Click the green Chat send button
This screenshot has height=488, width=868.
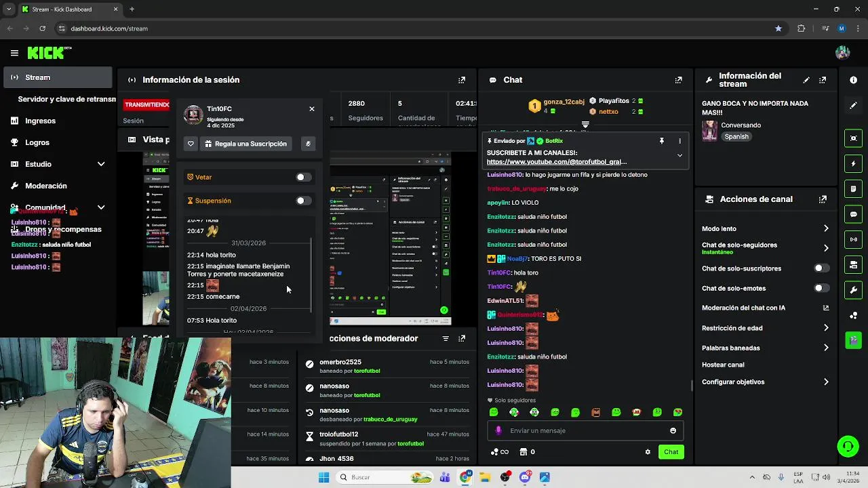pos(671,452)
